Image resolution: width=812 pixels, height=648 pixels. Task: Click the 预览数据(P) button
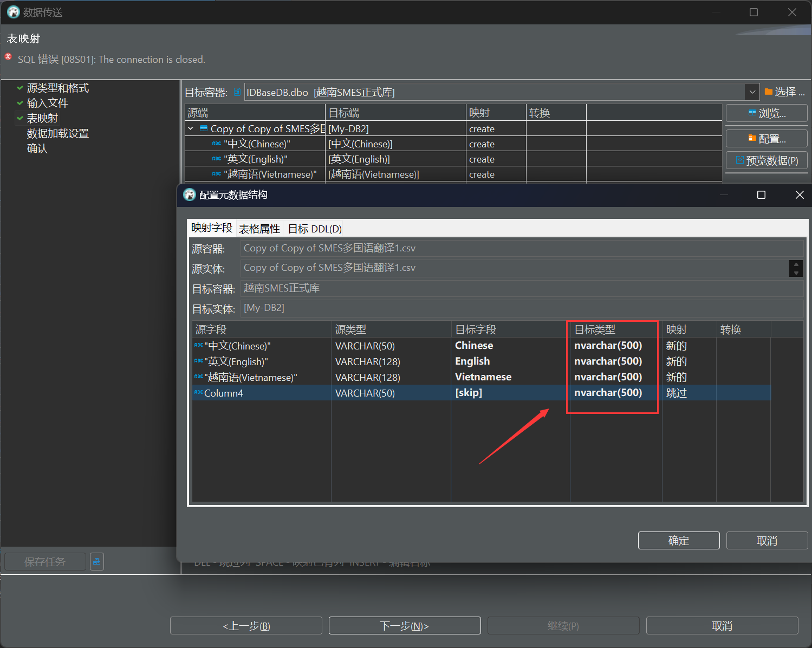766,160
